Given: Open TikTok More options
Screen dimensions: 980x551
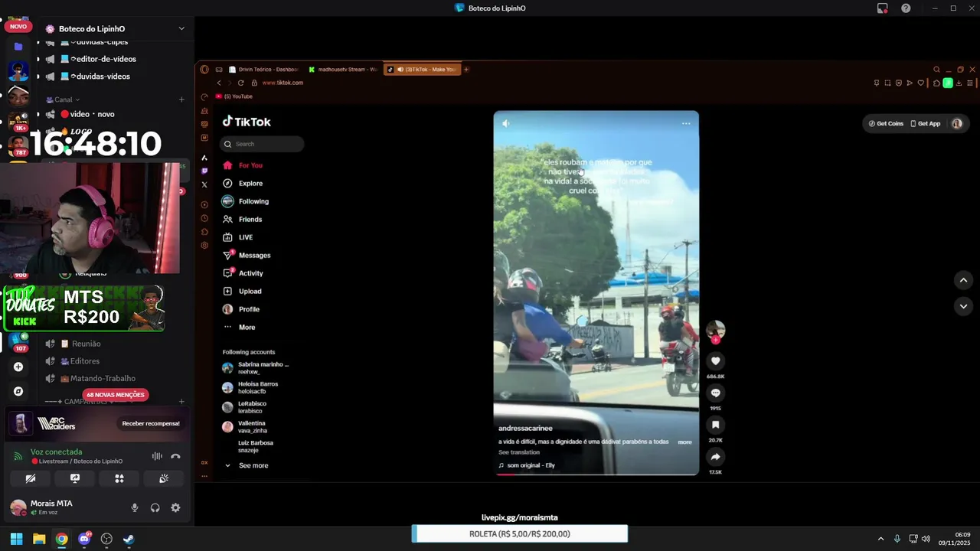Looking at the screenshot, I should tap(240, 328).
